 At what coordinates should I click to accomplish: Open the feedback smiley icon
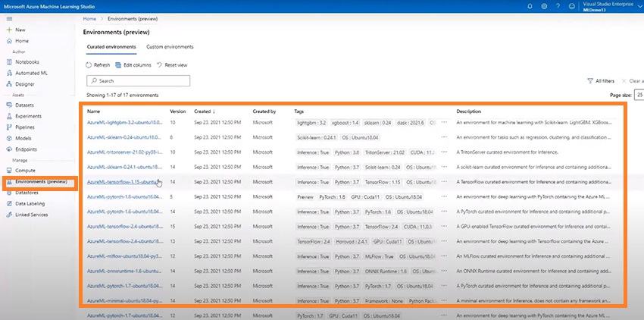(x=572, y=6)
